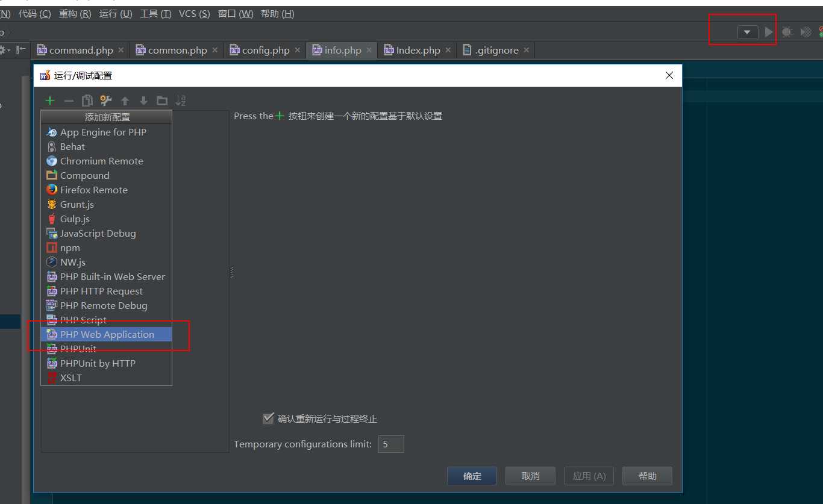Pick Grunt.js from the list

[107, 204]
